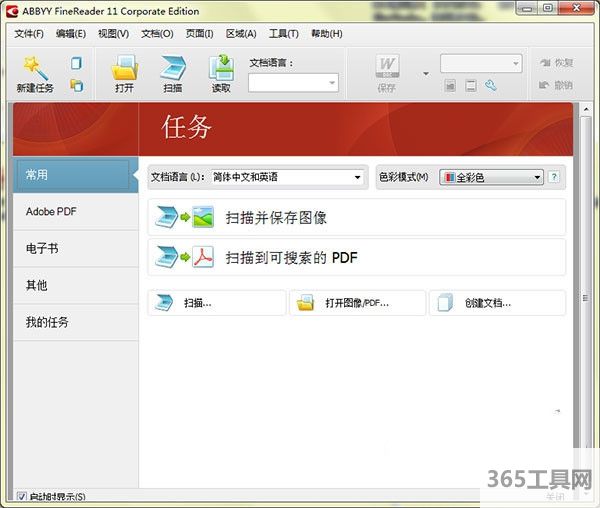
Task: Open the 文件(F) menu
Action: pos(29,34)
